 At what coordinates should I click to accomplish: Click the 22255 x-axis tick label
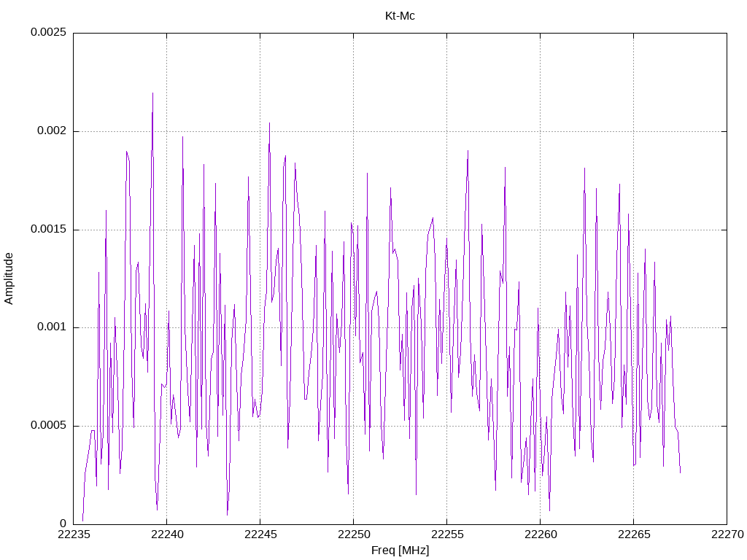click(x=447, y=534)
